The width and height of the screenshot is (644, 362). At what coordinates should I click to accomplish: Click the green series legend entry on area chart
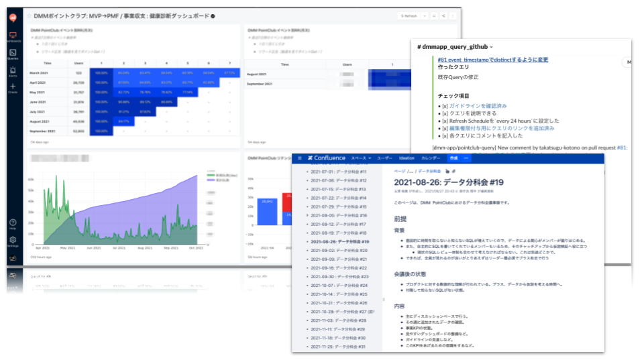click(222, 176)
